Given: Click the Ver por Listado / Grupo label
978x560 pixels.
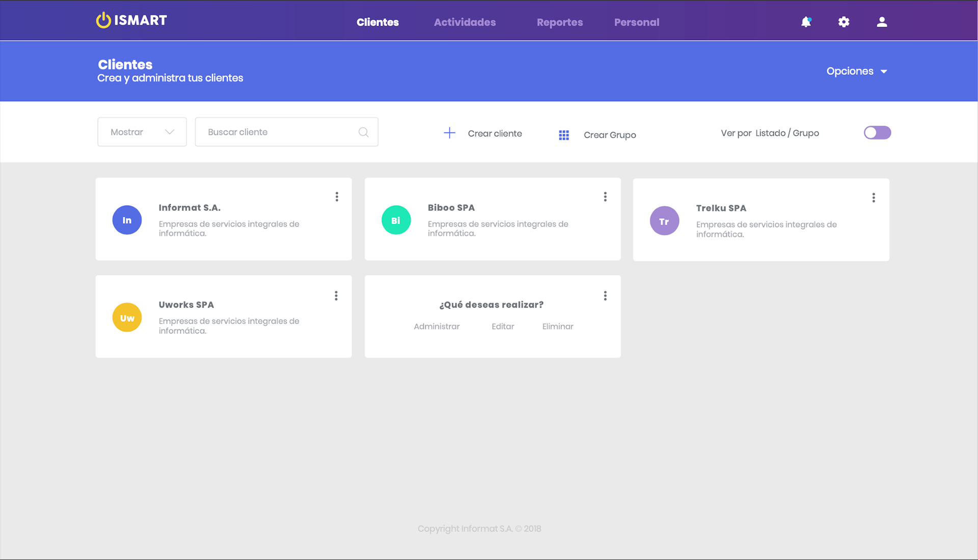Looking at the screenshot, I should tap(770, 133).
